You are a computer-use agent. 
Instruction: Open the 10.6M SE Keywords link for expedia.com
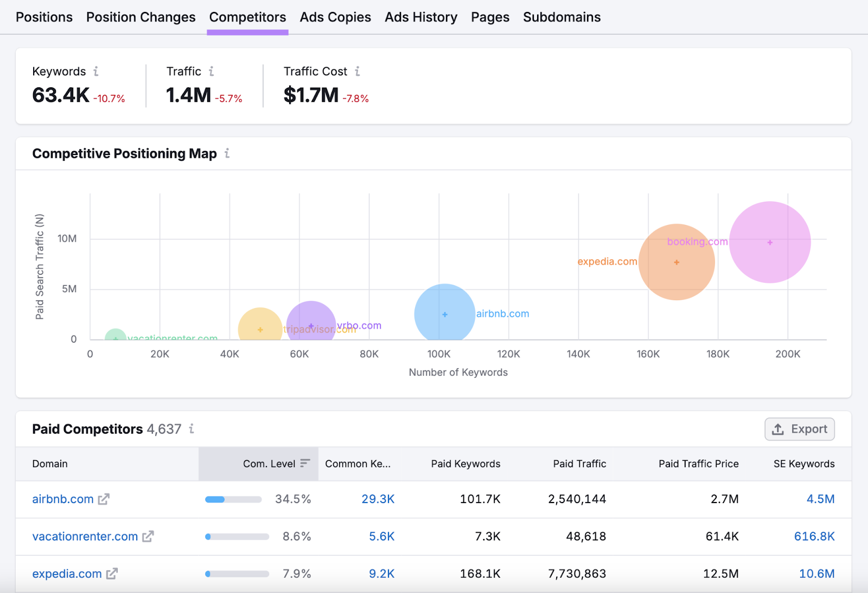[x=817, y=573]
